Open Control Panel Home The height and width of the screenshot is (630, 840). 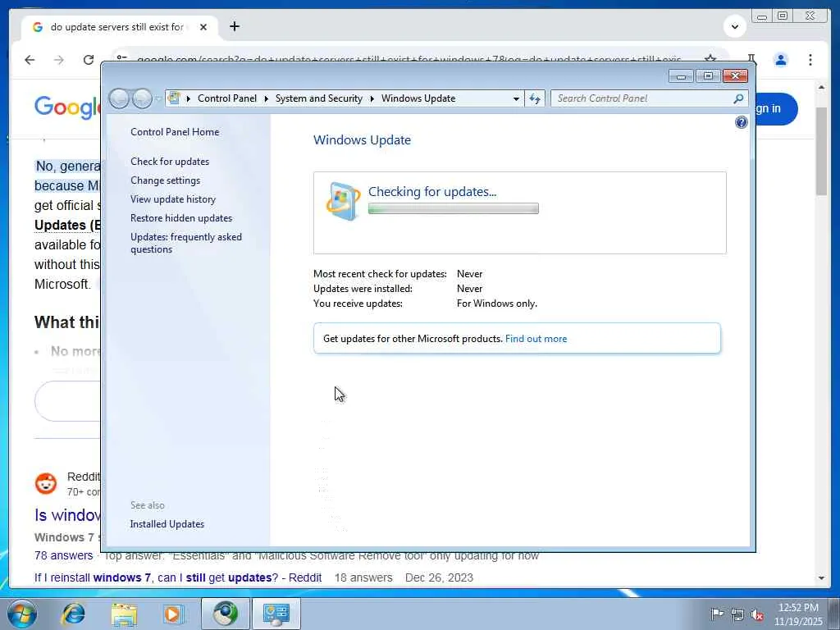[175, 132]
